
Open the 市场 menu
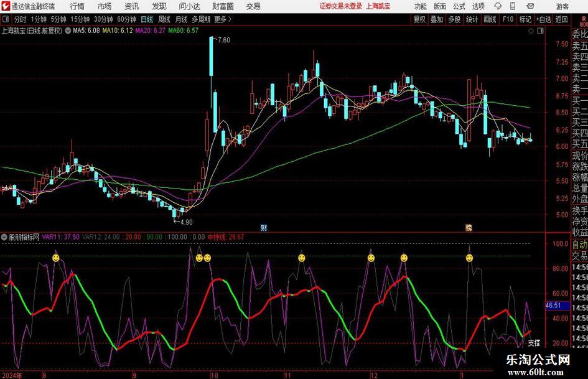point(105,6)
